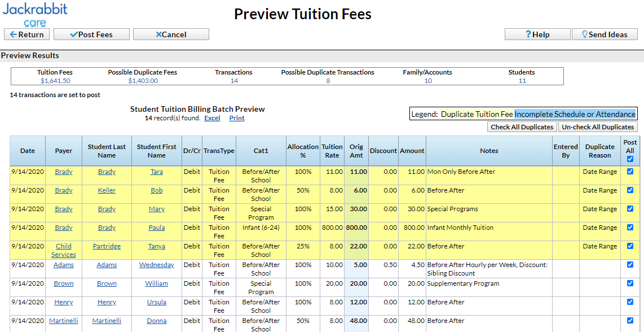
Task: Open student first name Ursula
Action: [156, 302]
